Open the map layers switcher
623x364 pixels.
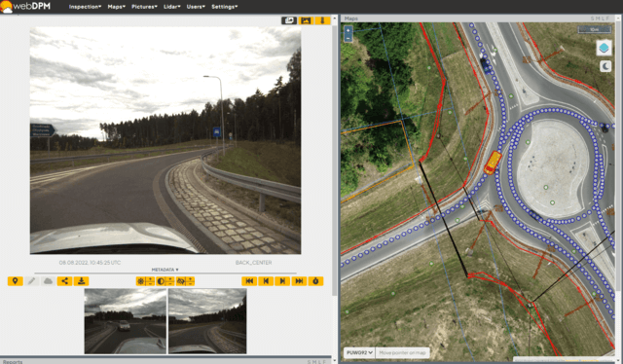click(604, 48)
